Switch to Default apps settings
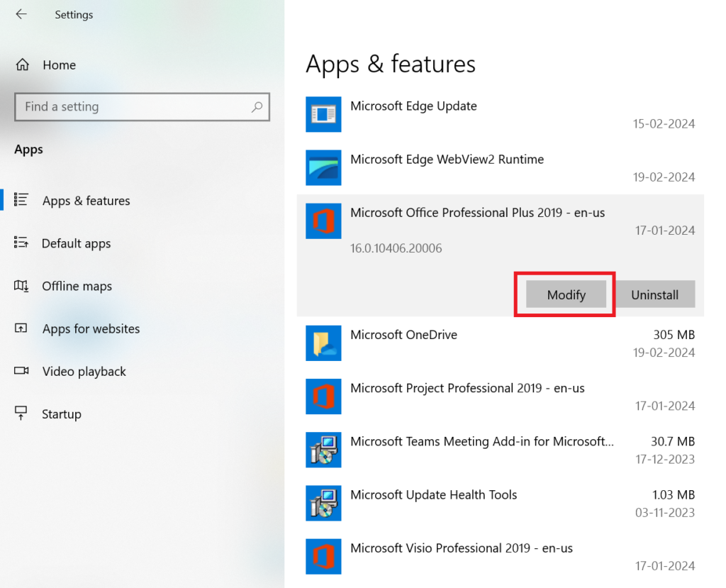This screenshot has width=726, height=588. tap(76, 243)
